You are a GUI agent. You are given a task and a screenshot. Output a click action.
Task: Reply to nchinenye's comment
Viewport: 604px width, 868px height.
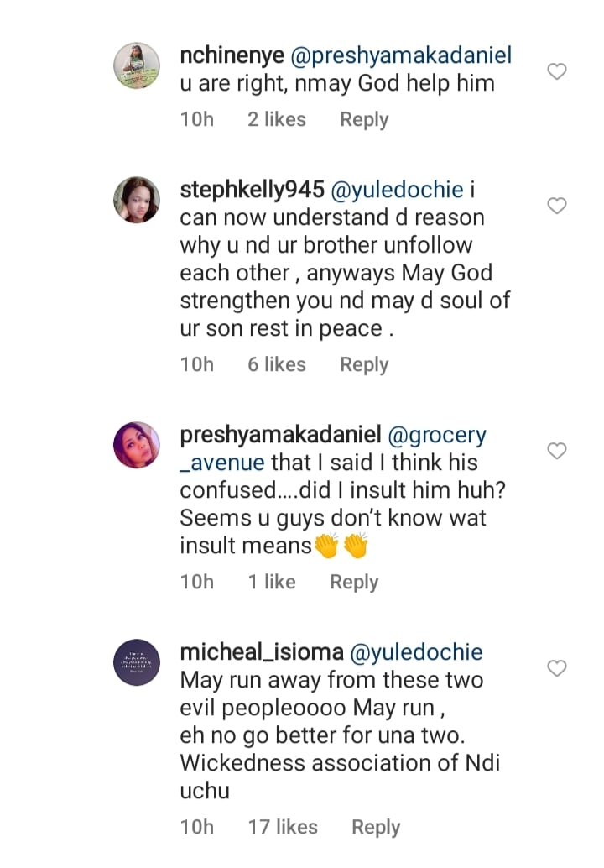pos(364,119)
